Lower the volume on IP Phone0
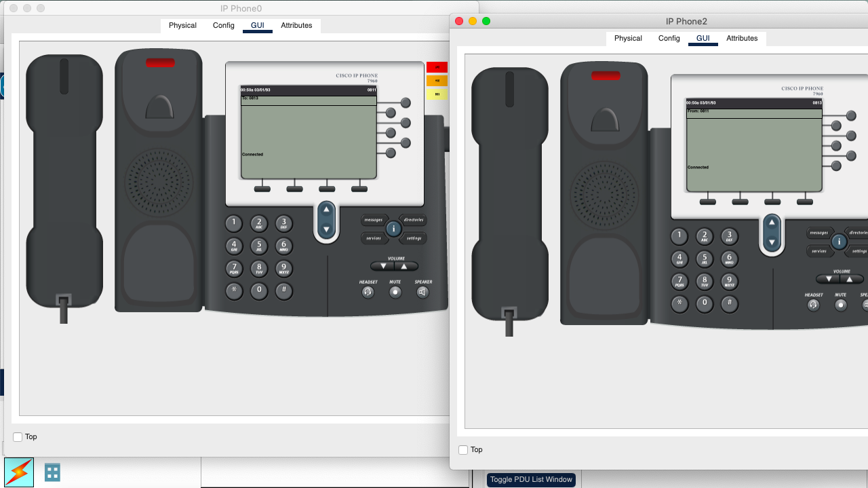868x488 pixels. 382,266
